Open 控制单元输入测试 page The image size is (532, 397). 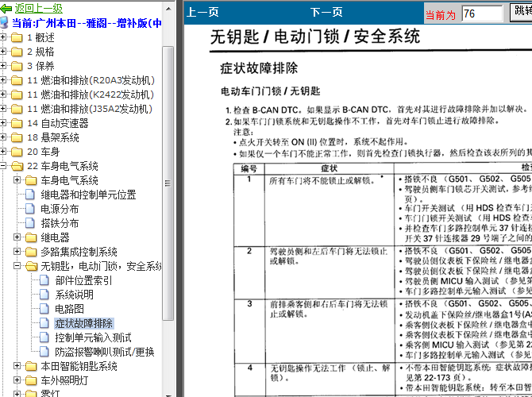click(x=94, y=337)
